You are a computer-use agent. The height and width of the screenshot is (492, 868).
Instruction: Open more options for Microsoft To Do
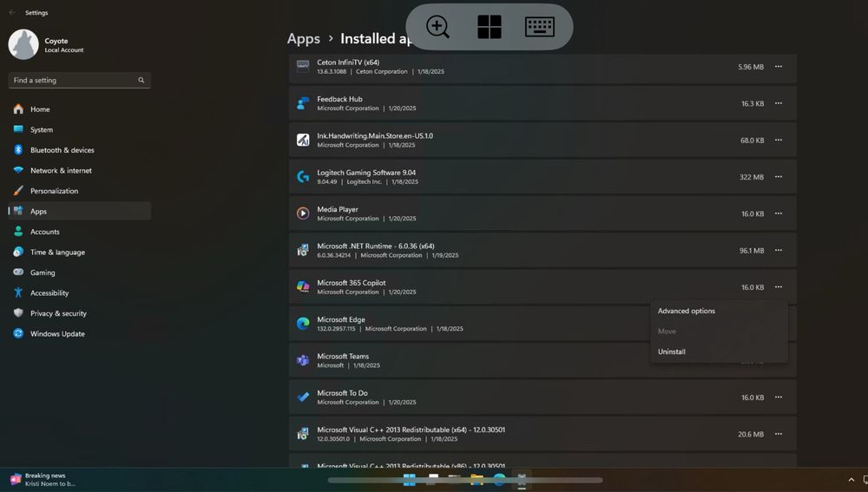click(779, 397)
